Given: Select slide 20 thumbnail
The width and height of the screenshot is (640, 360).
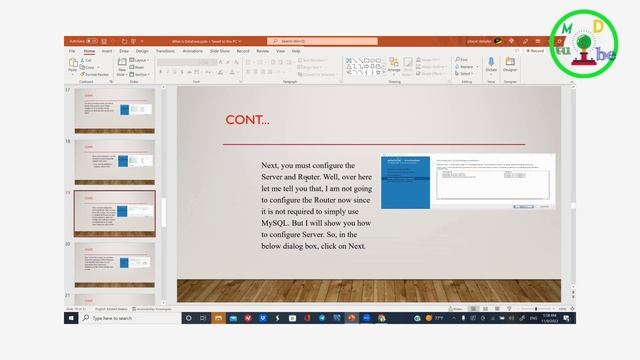Looking at the screenshot, I should 115,265.
